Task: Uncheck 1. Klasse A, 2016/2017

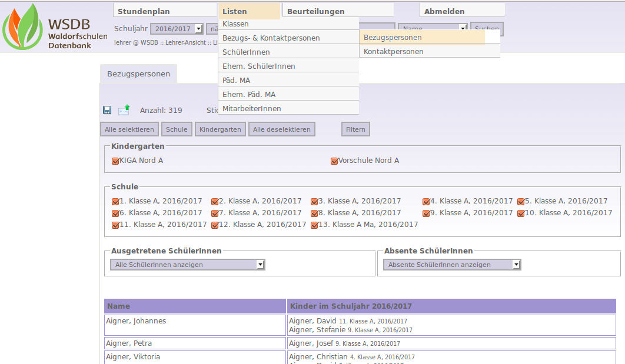Action: coord(115,201)
